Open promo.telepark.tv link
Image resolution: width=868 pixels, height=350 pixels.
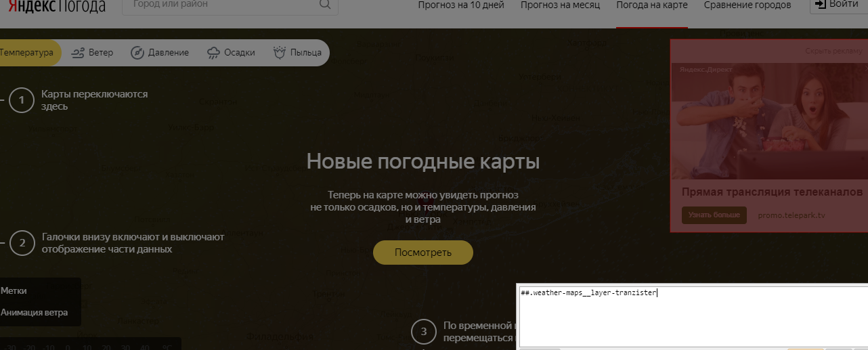click(791, 215)
